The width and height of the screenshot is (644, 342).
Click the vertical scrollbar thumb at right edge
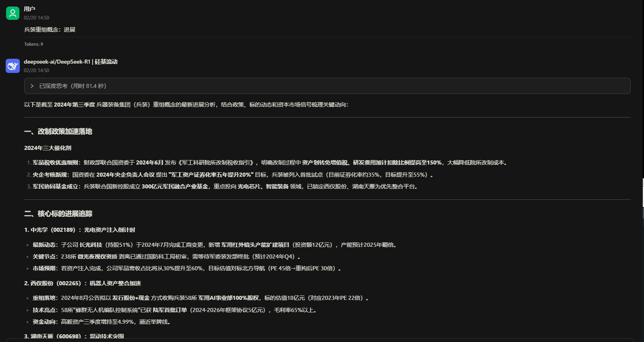tap(643, 192)
